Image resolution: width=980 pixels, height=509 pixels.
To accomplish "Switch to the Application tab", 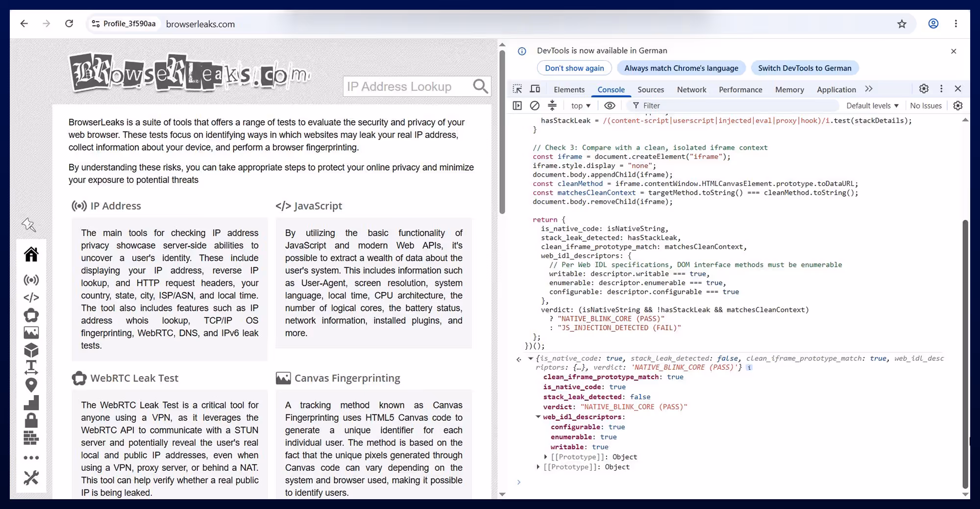I will pyautogui.click(x=836, y=89).
